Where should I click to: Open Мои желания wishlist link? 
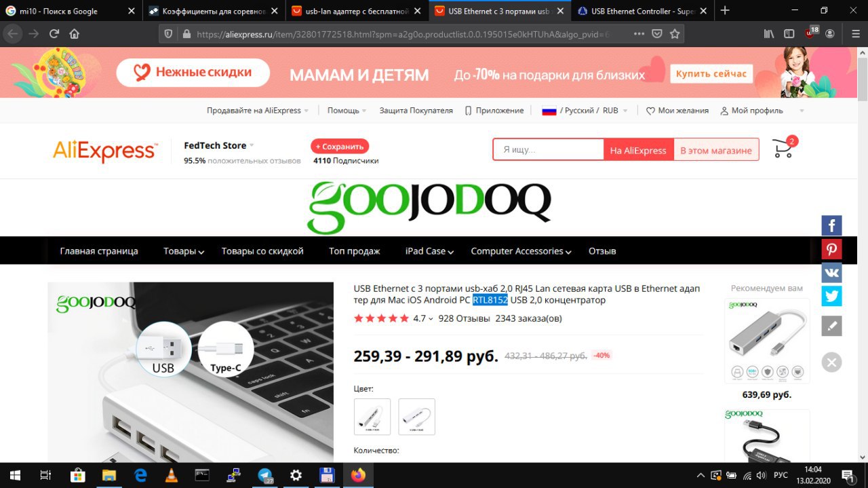tap(677, 111)
